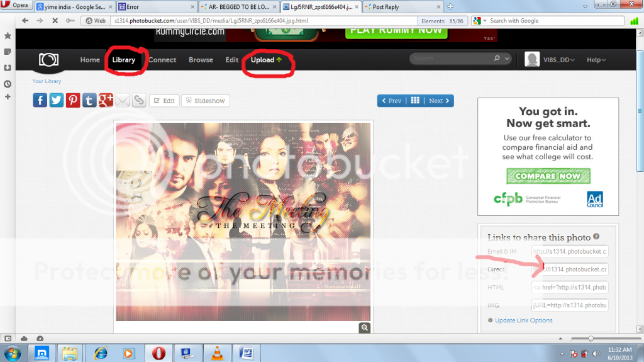This screenshot has width=644, height=362.
Task: Adjust the Opera zoom slider
Action: [x=590, y=338]
